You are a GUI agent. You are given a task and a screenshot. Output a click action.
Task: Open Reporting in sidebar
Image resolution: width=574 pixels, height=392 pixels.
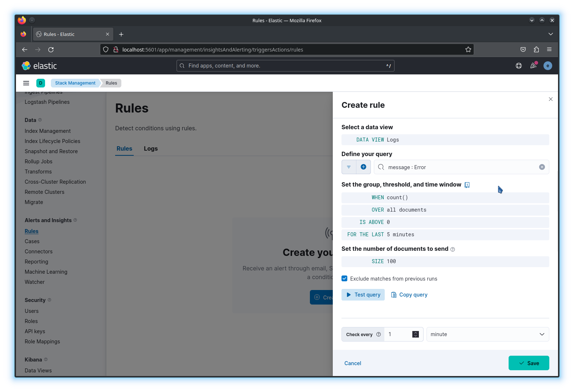click(x=36, y=262)
